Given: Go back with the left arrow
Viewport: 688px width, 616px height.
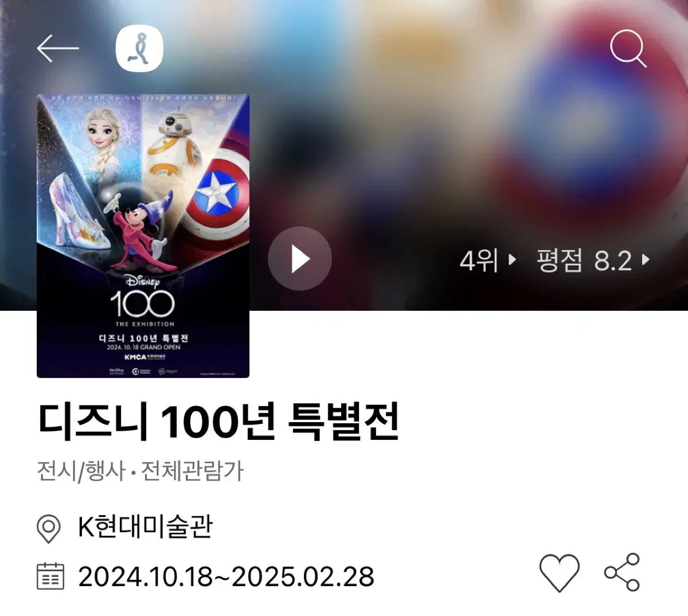Looking at the screenshot, I should (x=58, y=49).
